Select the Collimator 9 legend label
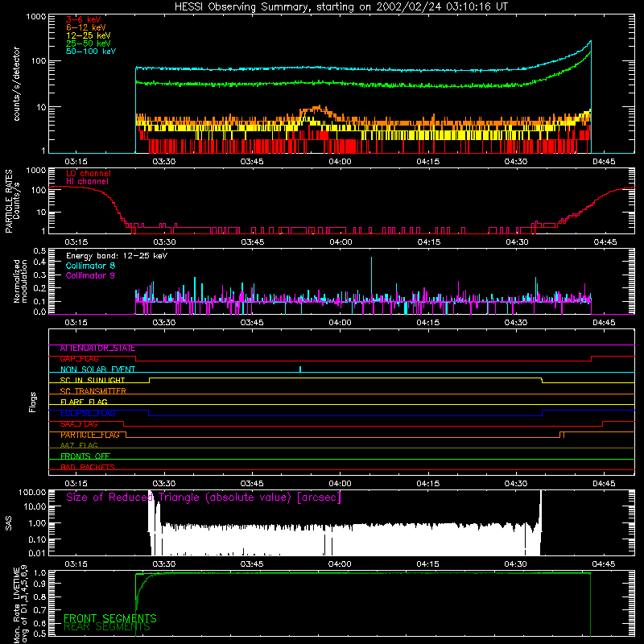Image resolution: width=644 pixels, height=644 pixels. pos(90,275)
